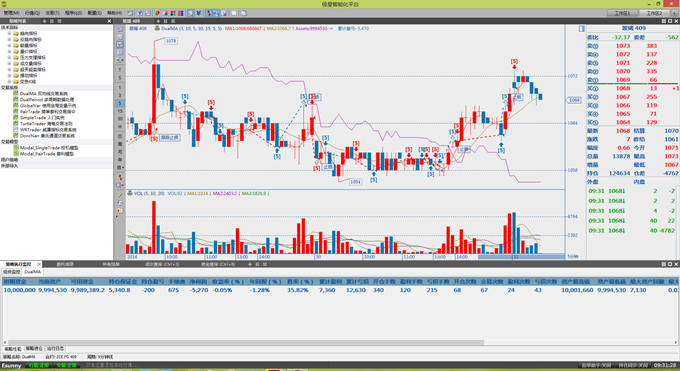This screenshot has width=680, height=371.
Task: Select the DualMA monitor sub-tab
Action: click(33, 272)
